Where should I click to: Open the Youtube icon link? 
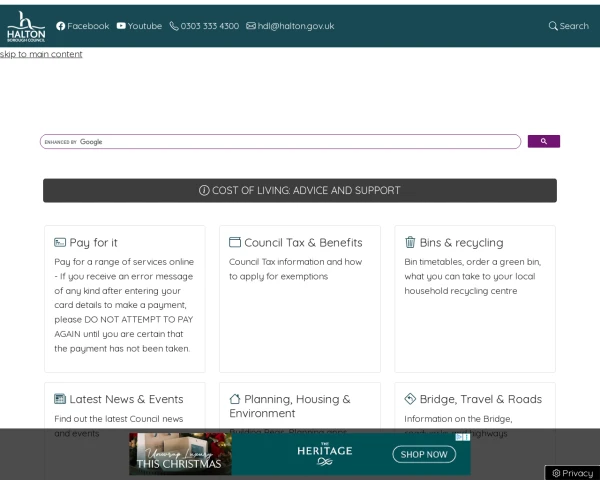click(x=121, y=26)
